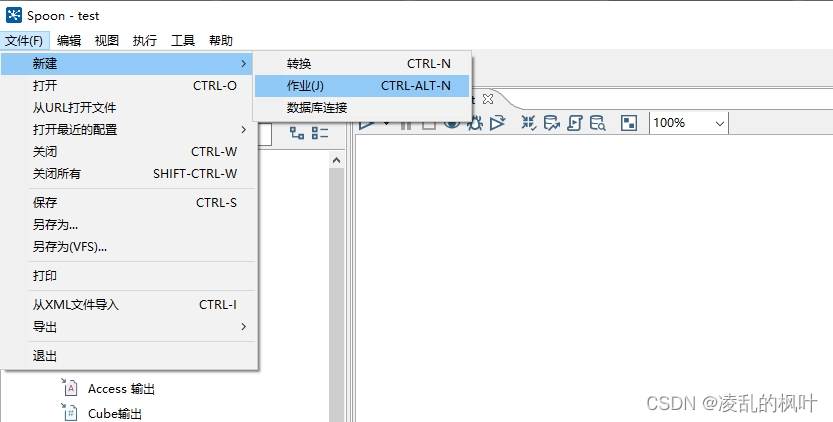833x422 pixels.
Task: Click the debug bug icon in toolbar
Action: click(474, 123)
